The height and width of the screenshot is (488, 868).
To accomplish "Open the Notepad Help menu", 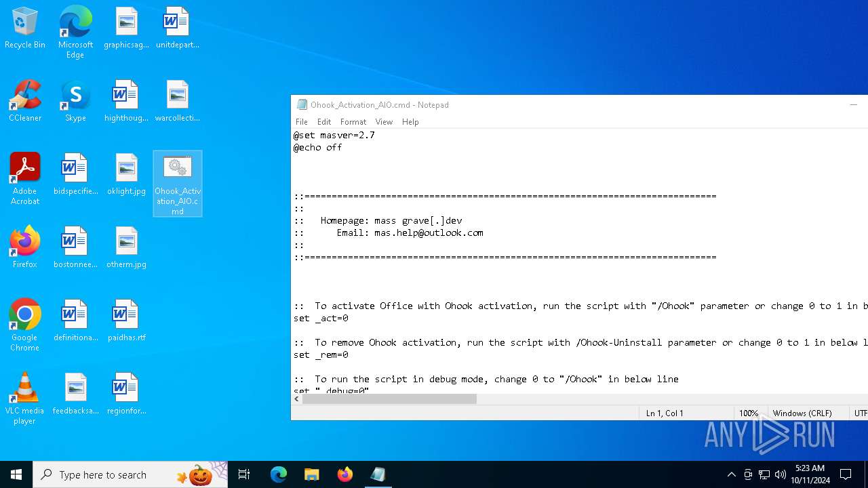I will pos(410,122).
